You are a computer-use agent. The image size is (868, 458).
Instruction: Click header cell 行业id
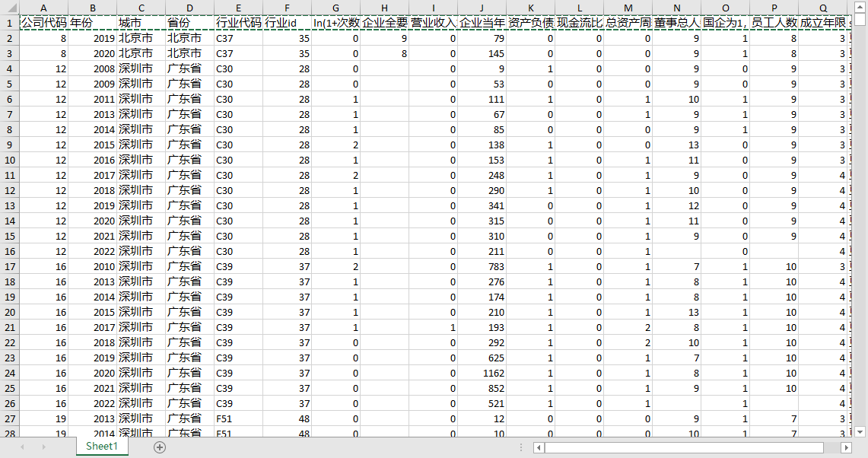pyautogui.click(x=288, y=24)
